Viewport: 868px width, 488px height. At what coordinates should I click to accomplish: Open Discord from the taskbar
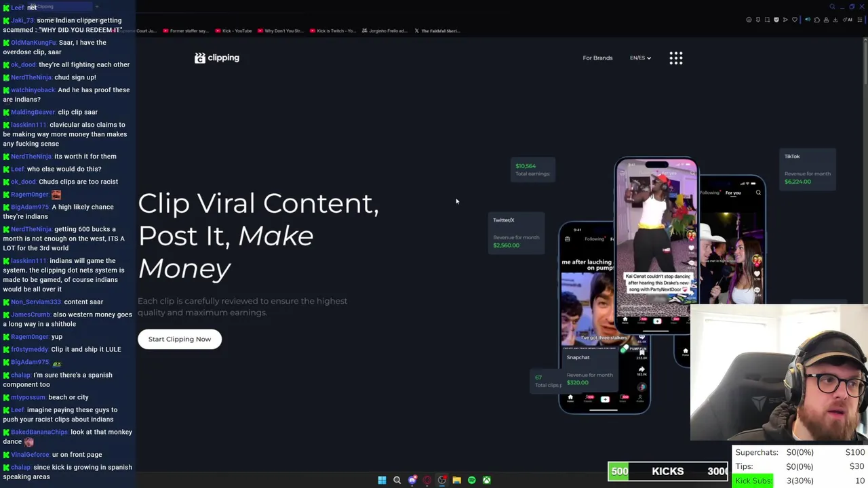click(x=412, y=480)
